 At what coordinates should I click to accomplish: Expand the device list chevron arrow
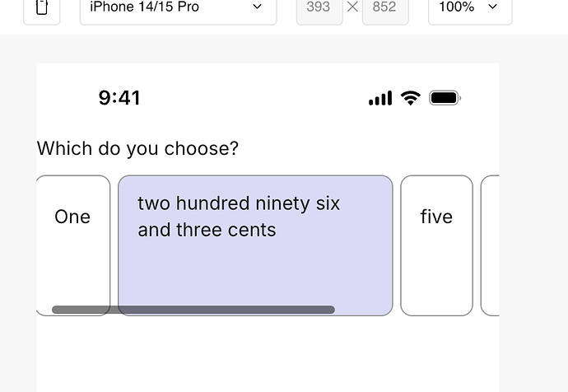point(257,7)
